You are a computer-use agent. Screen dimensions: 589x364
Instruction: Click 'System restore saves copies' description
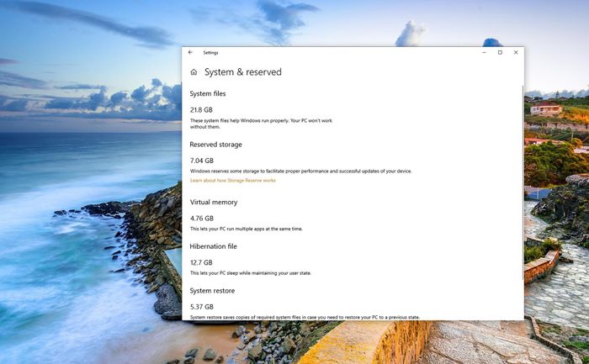coord(305,318)
